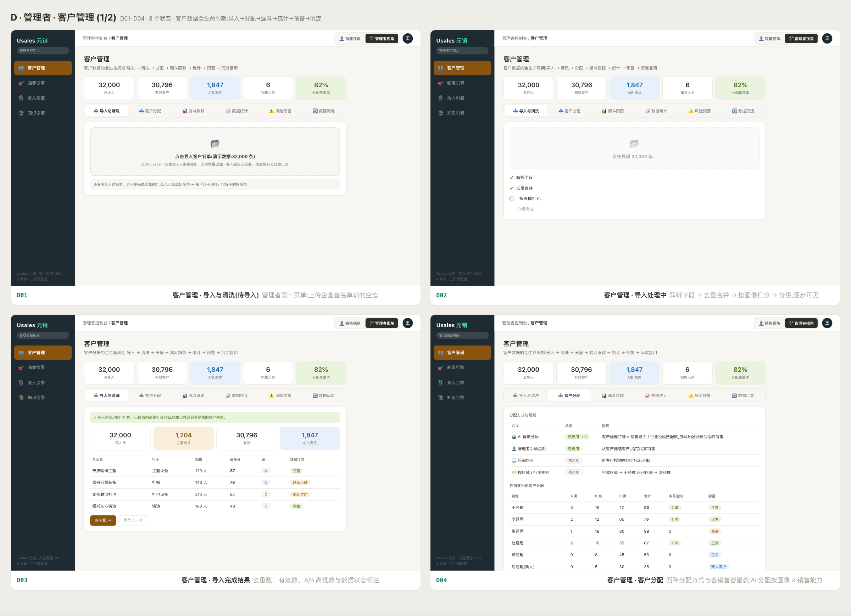Click the robot icon beside AI 智能分配 in D04
Viewport: 851px width, 616px height.
[514, 437]
